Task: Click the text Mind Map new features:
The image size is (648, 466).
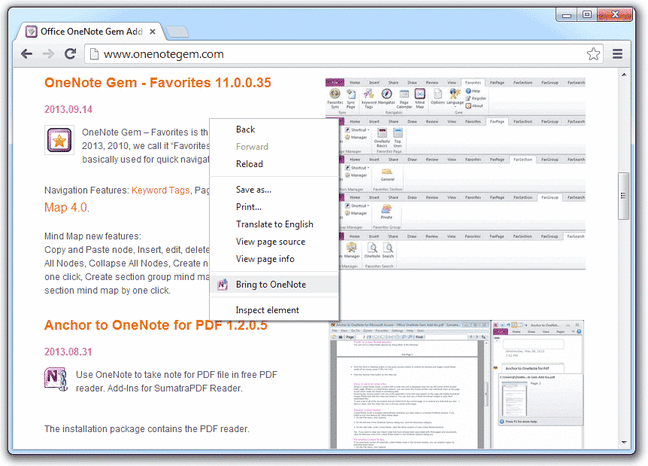Action: coord(93,236)
